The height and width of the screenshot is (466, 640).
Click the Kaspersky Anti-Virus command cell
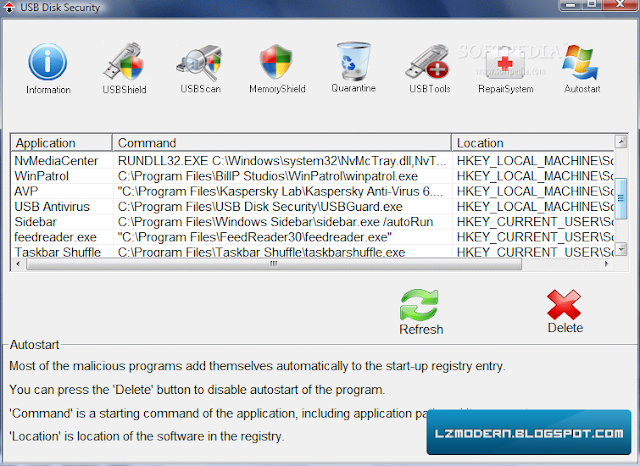coord(280,191)
